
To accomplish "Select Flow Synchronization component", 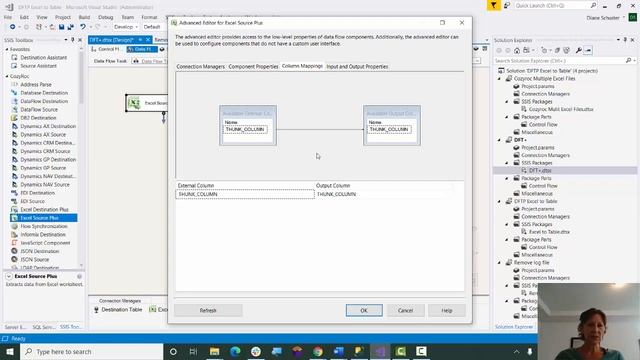I will [x=44, y=226].
